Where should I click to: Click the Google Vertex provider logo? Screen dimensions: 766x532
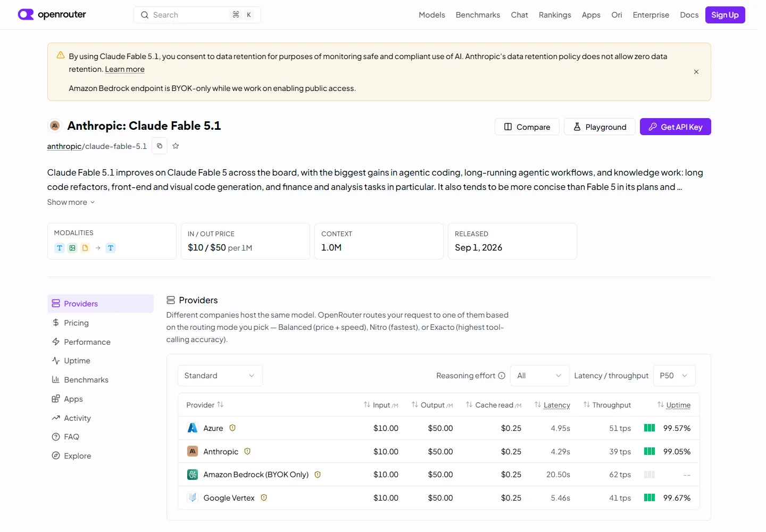[x=193, y=498]
